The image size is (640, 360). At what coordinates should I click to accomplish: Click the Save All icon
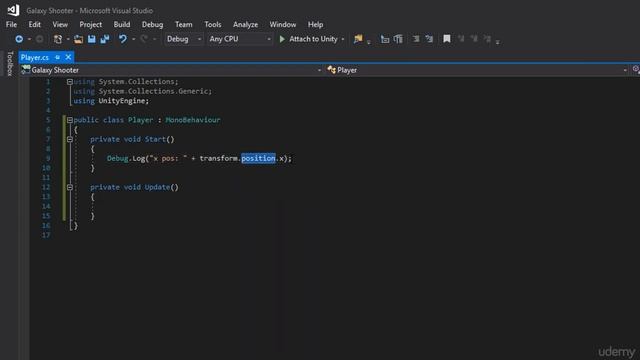click(x=105, y=39)
